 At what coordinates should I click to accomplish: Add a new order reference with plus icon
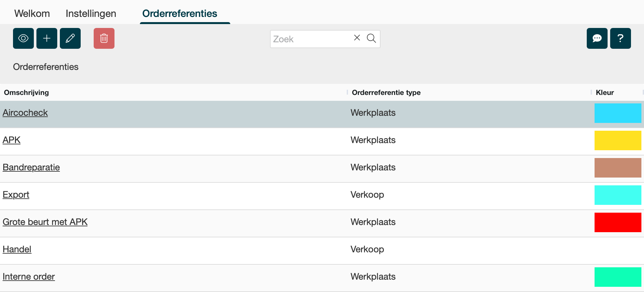point(47,38)
